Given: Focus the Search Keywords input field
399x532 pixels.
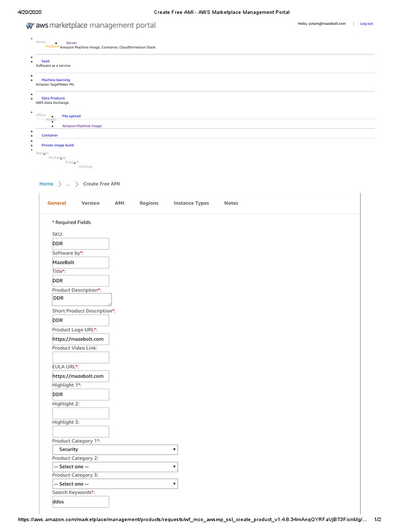Looking at the screenshot, I should [81, 502].
